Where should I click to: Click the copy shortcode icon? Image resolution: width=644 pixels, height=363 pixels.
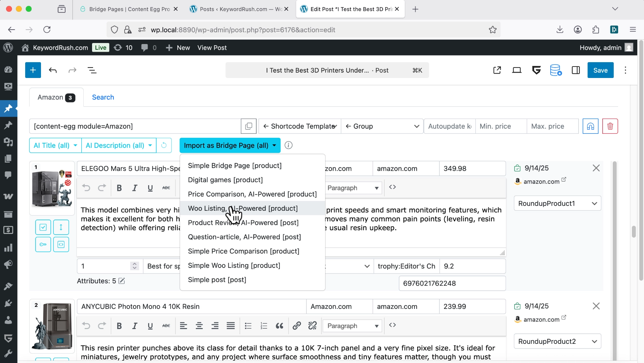click(x=249, y=126)
